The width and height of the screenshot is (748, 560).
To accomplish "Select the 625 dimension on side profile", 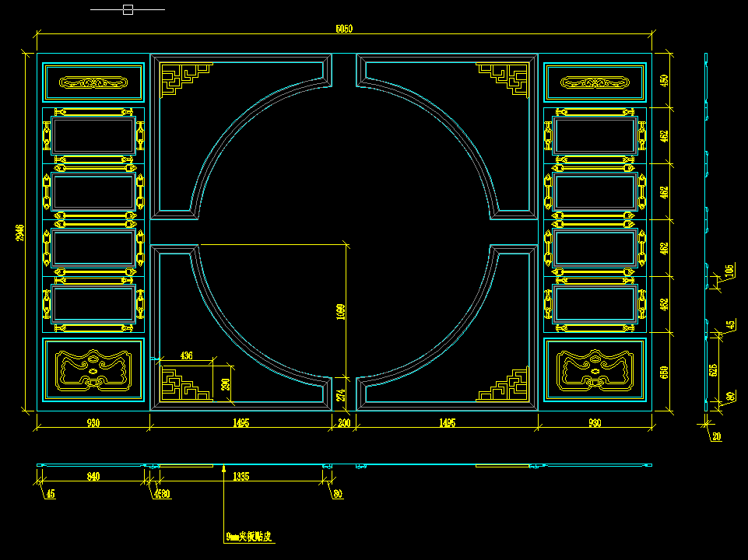I will [714, 371].
